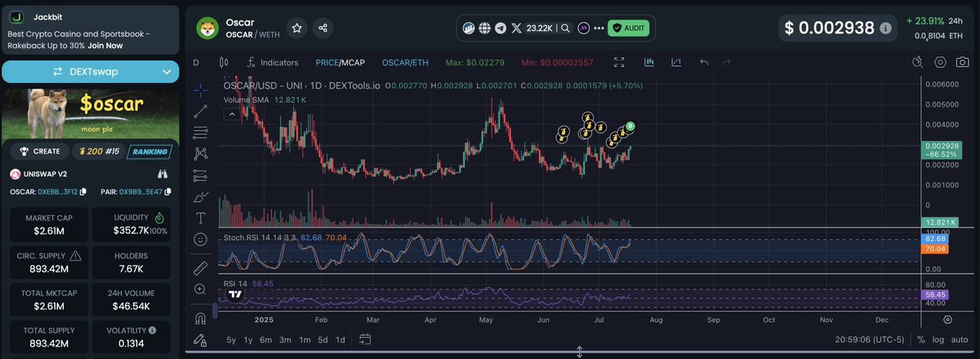Undo the last chart action

click(704, 62)
